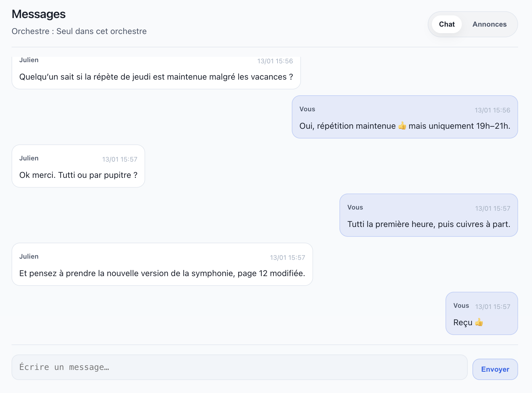Click the subtitle 'Orchestre : Seul dans cet orchestre'
The image size is (532, 393).
[79, 31]
